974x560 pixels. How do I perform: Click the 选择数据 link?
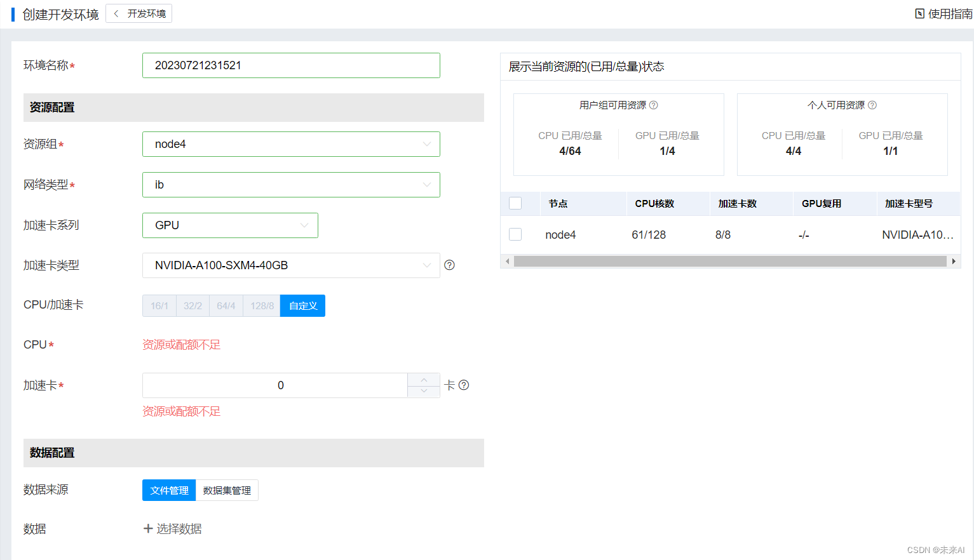[x=179, y=528]
